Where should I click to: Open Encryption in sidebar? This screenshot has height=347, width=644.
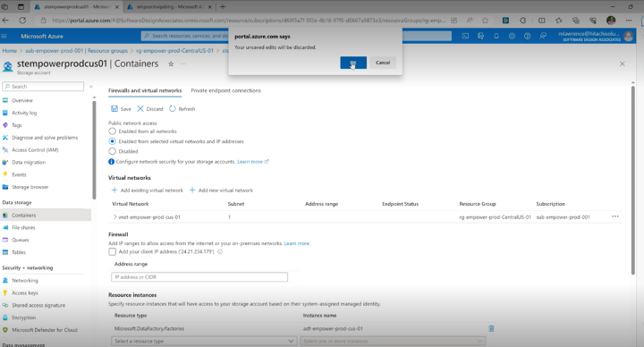click(x=24, y=317)
